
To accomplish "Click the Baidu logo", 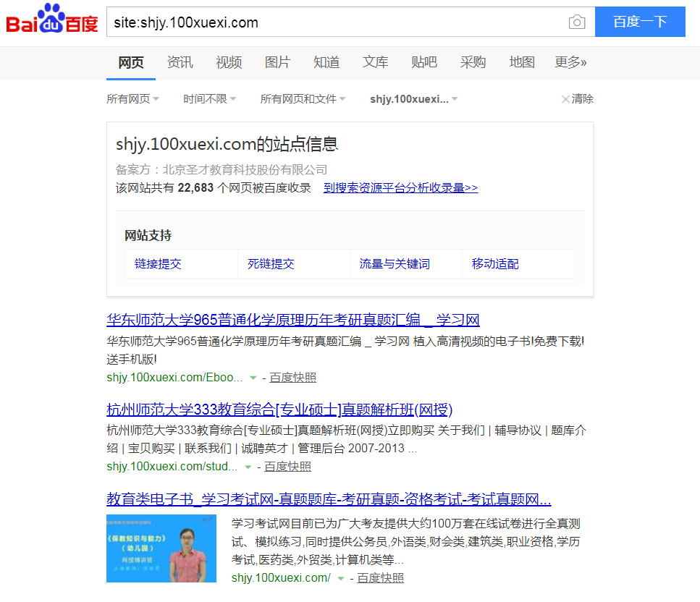I will [52, 20].
